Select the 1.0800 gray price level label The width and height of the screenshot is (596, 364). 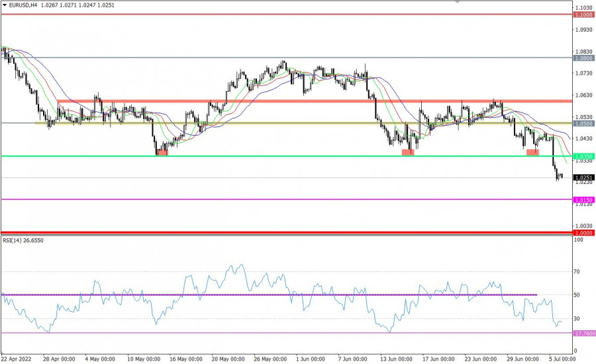point(583,58)
